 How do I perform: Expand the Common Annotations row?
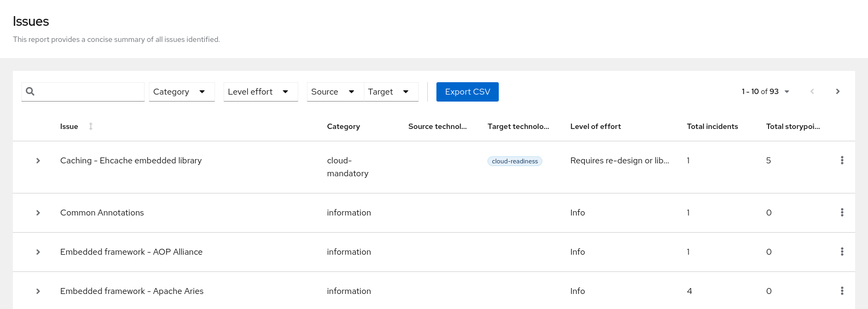pyautogui.click(x=38, y=213)
